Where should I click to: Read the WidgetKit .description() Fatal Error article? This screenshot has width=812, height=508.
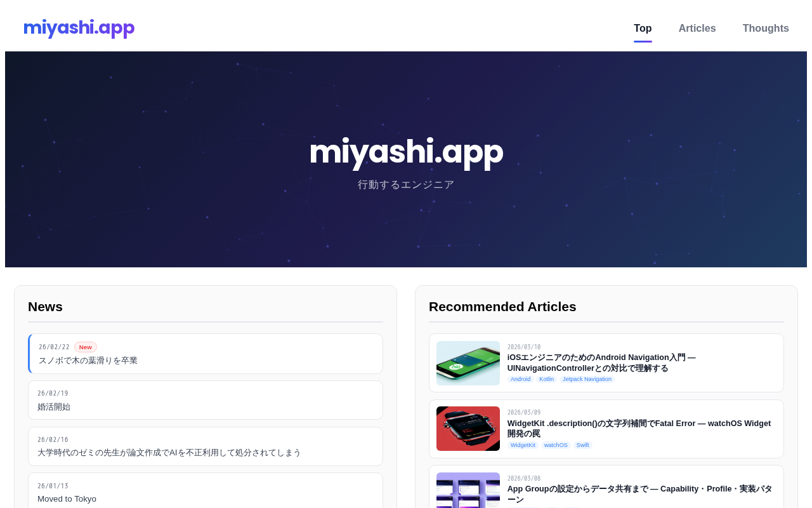click(x=639, y=429)
